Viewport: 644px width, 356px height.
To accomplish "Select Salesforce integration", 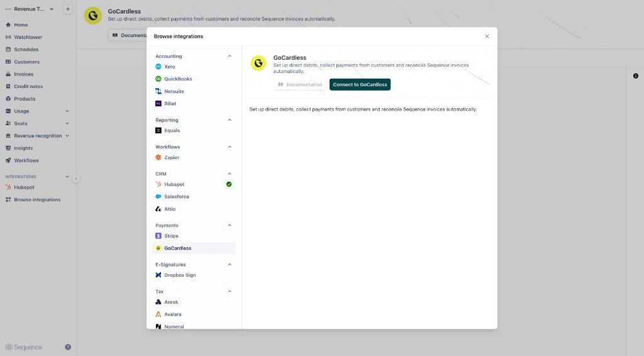I will click(x=194, y=197).
